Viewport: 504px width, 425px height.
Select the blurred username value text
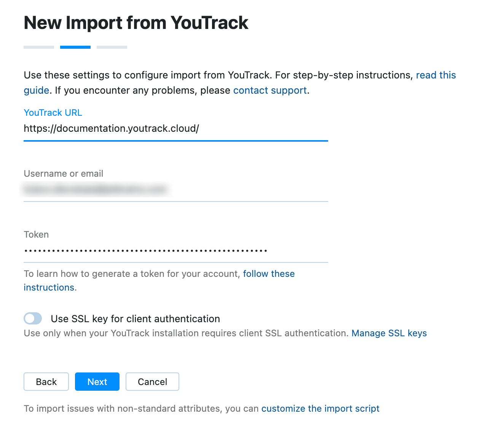[95, 189]
